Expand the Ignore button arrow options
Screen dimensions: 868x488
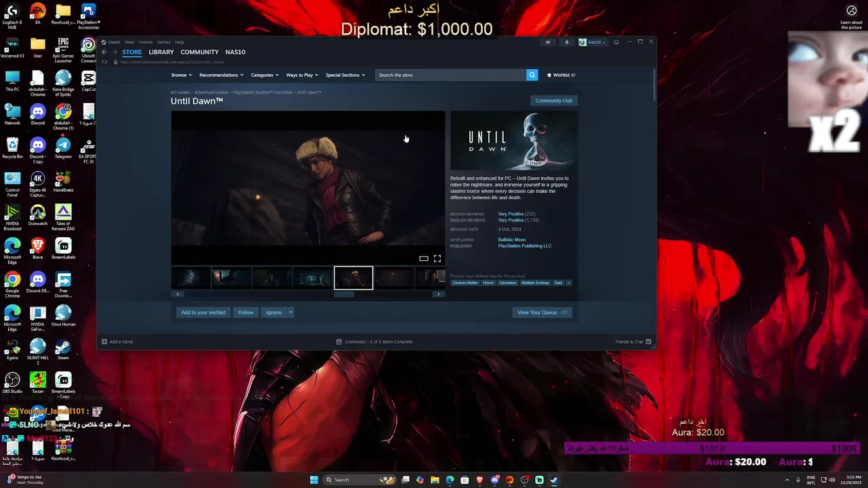[290, 312]
